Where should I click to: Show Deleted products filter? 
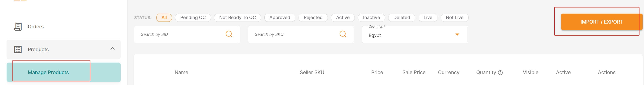point(401,17)
